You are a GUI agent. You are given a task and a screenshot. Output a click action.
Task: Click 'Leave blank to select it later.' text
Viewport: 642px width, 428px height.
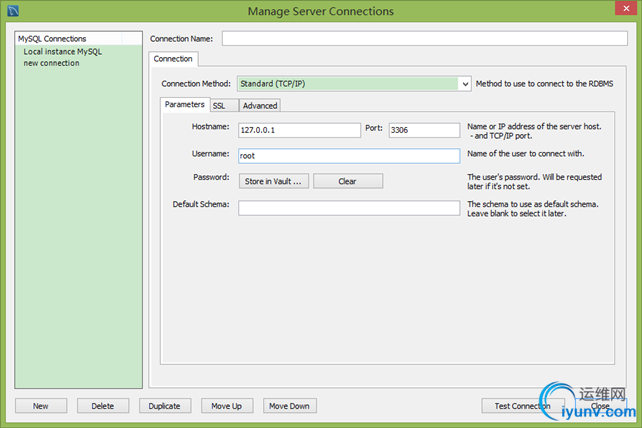(517, 213)
